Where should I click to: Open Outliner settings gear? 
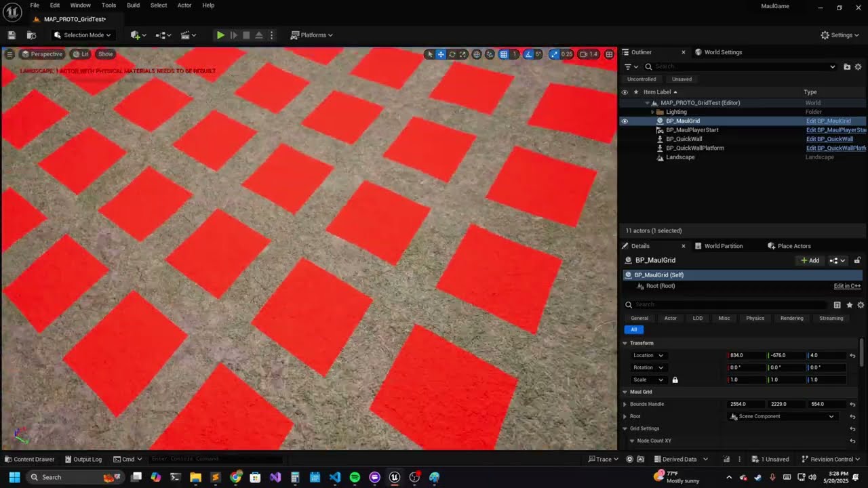pos(858,66)
